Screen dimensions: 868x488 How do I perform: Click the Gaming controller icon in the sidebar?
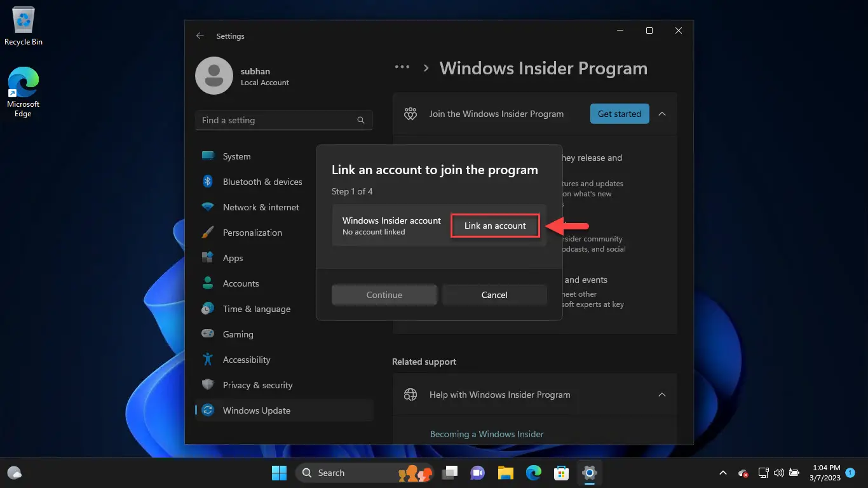(208, 334)
